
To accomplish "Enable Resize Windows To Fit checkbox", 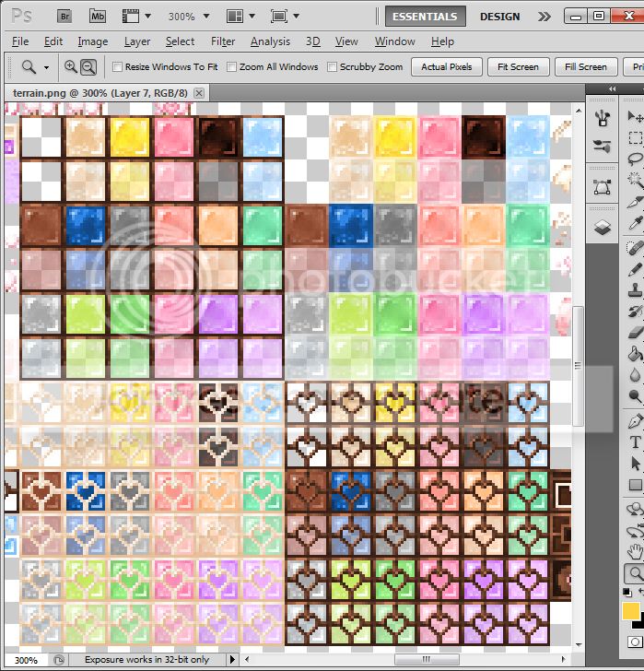I will pos(117,67).
